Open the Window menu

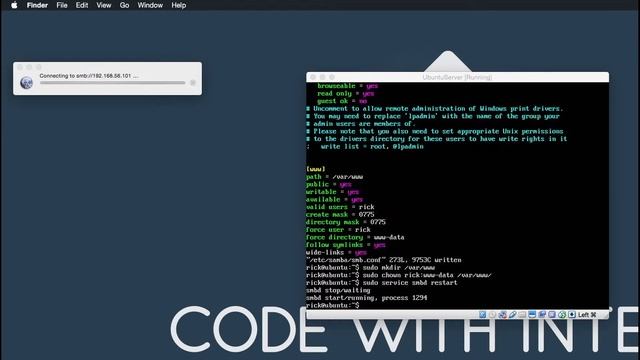[x=150, y=5]
